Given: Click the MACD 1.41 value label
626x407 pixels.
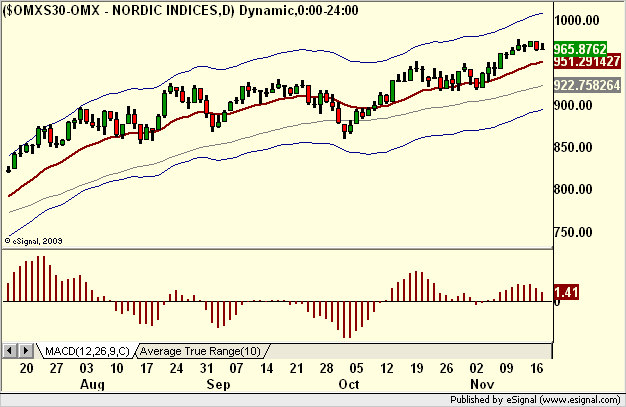Looking at the screenshot, I should (x=566, y=292).
